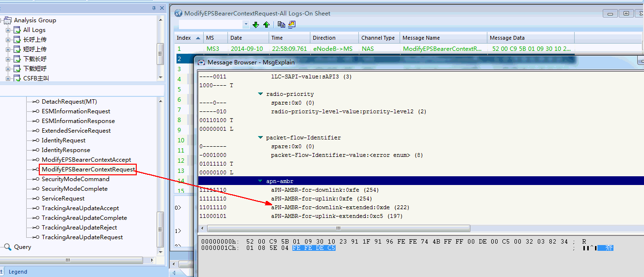Select ESMInformationResponse in message list

78,121
